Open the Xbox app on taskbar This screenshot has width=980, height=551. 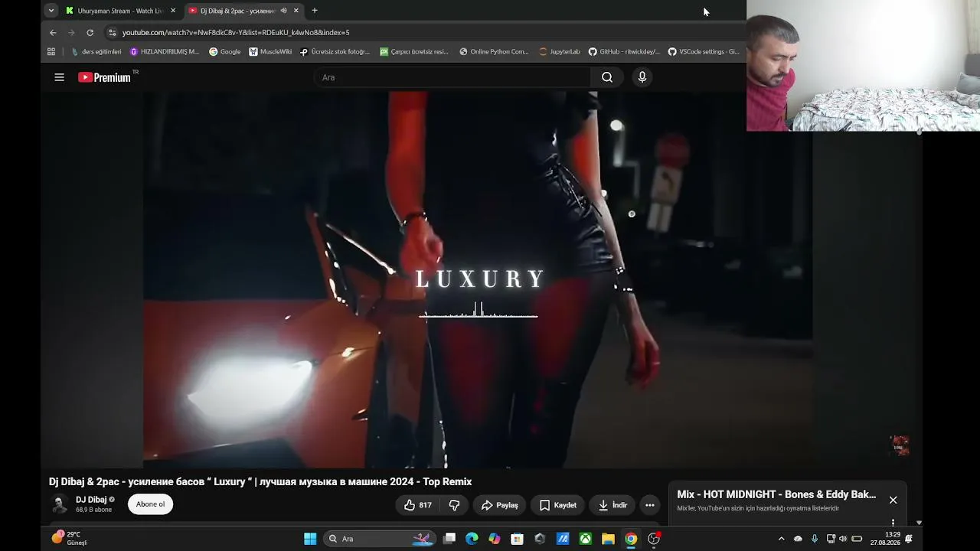586,539
